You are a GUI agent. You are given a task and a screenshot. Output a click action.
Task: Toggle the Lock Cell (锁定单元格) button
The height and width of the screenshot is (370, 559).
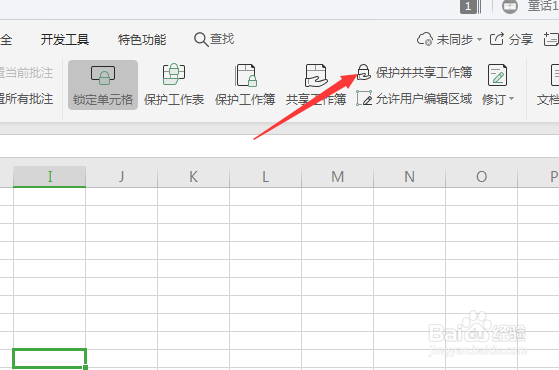tap(103, 85)
